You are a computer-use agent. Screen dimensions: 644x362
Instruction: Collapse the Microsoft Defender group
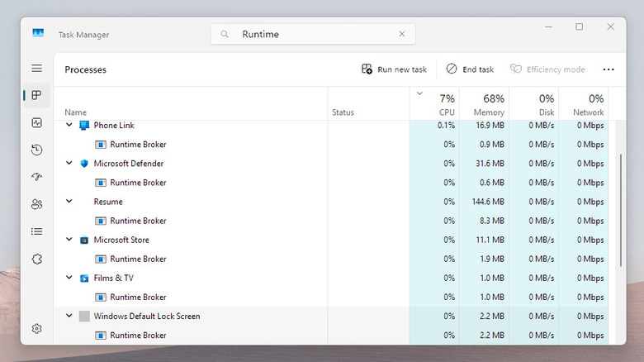(x=69, y=164)
